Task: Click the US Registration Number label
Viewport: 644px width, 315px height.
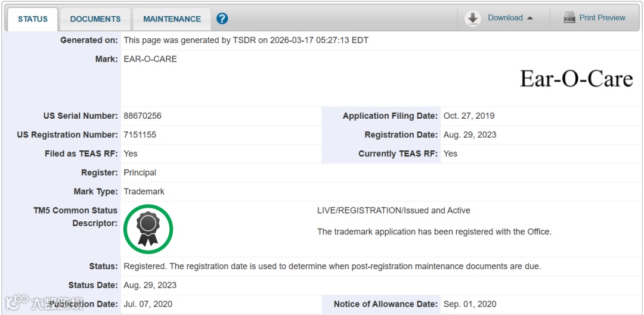Action: (x=67, y=135)
